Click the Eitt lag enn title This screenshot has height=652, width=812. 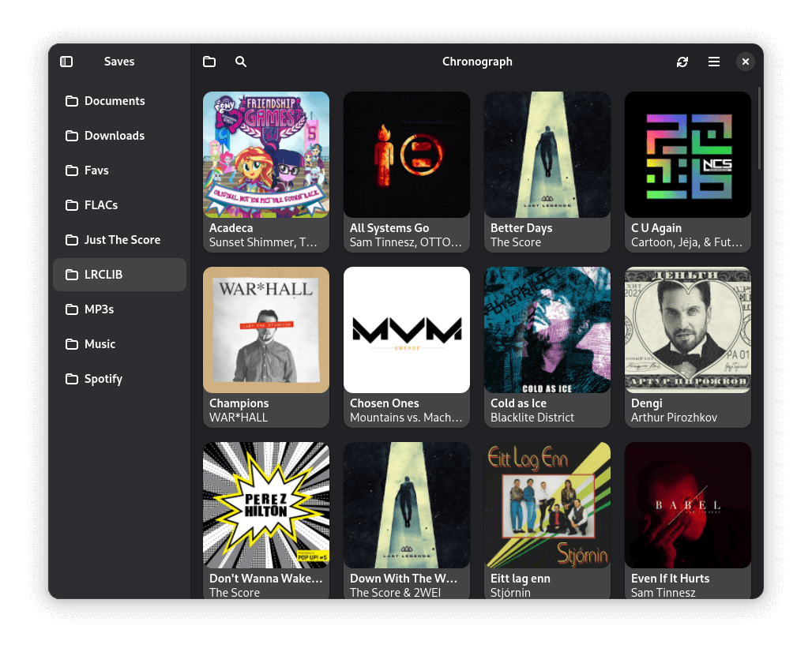click(x=521, y=579)
